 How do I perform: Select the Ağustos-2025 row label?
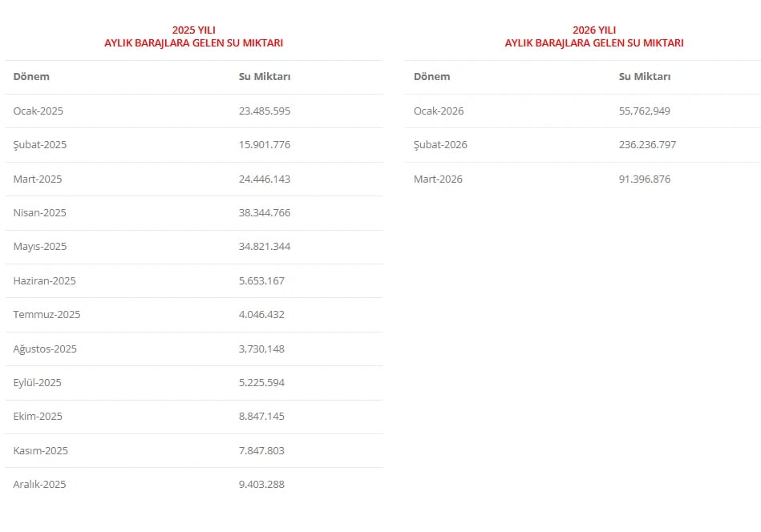coord(45,349)
